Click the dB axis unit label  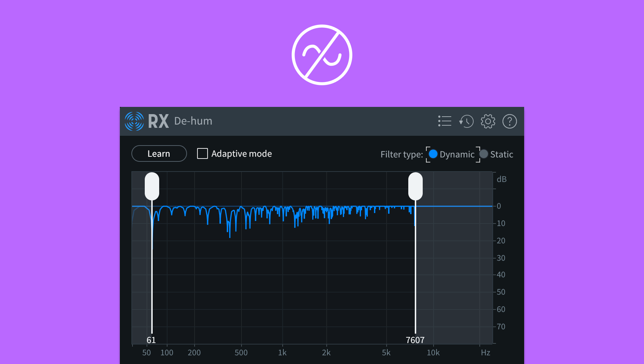pyautogui.click(x=502, y=179)
